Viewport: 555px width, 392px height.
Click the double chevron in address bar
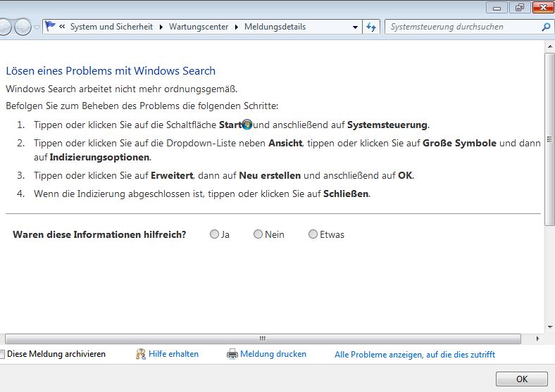click(62, 27)
